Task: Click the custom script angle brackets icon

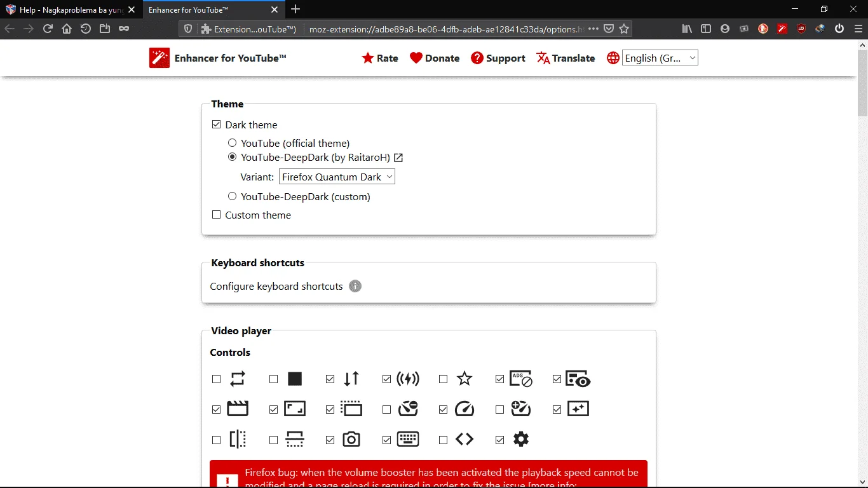Action: (465, 439)
